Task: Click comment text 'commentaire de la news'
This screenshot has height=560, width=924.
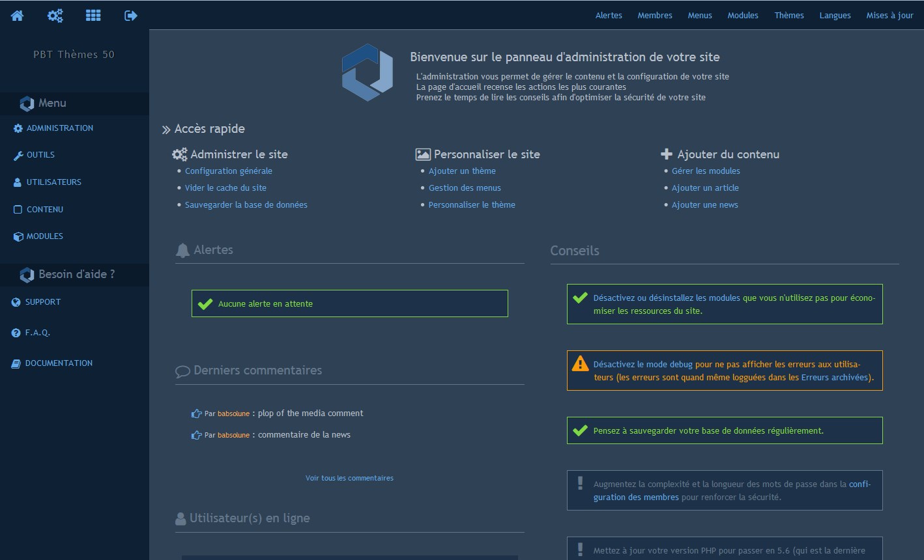Action: pyautogui.click(x=304, y=435)
